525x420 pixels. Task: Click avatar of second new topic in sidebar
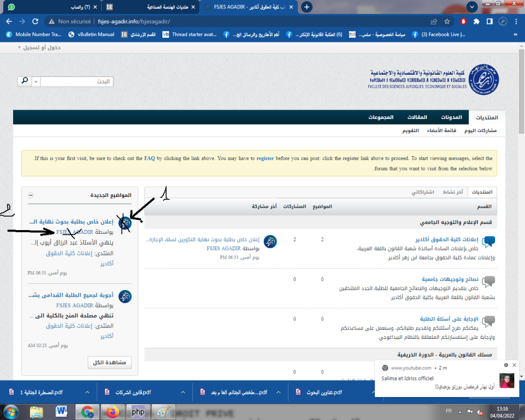click(x=125, y=296)
